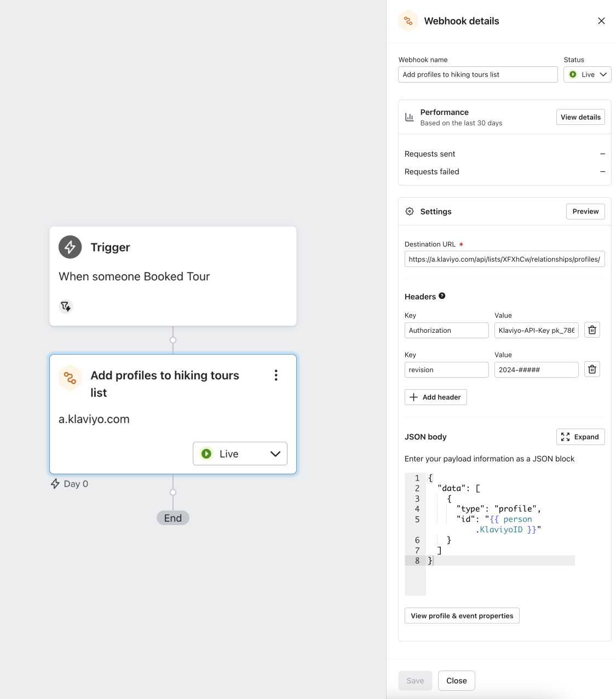Click the Close button at bottom

pos(457,680)
